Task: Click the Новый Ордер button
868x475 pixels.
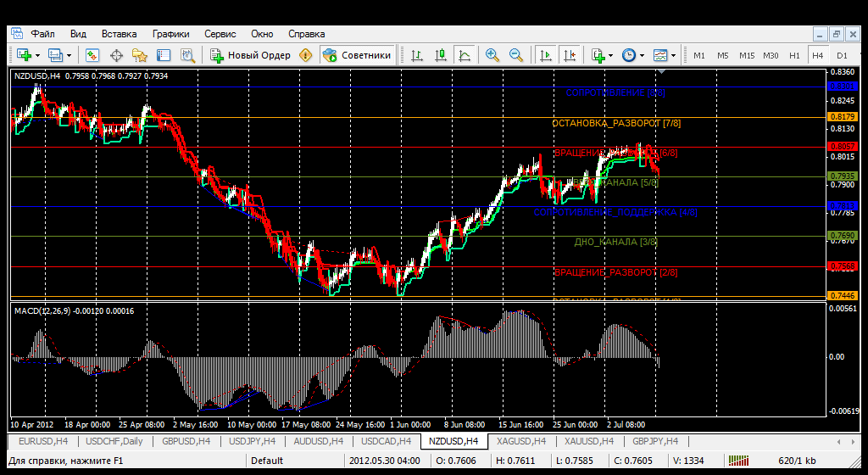Action: (251, 55)
